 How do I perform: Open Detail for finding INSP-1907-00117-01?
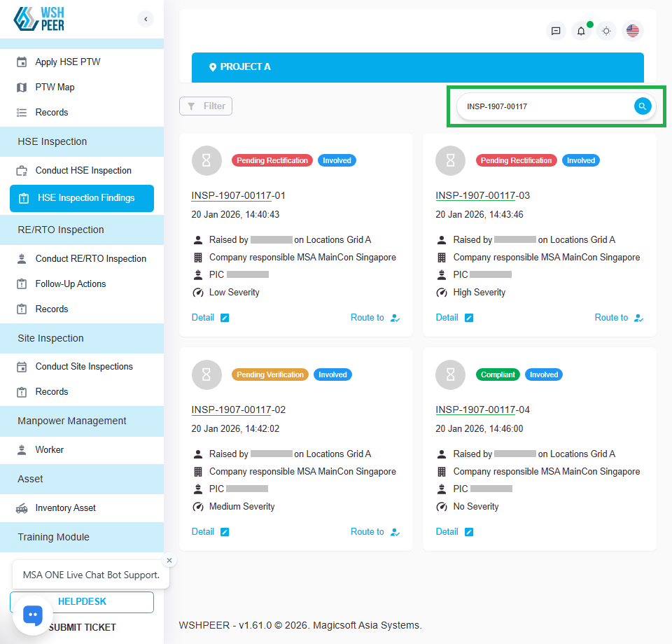(x=203, y=318)
